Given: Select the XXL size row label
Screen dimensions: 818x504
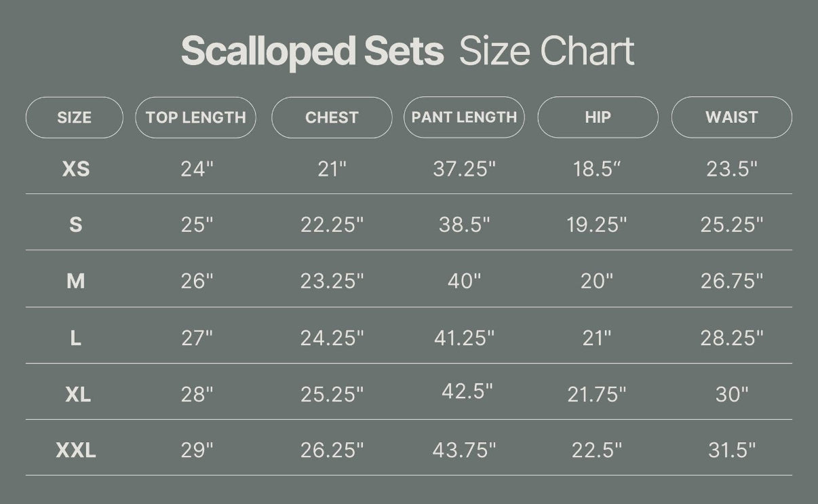Looking at the screenshot, I should 76,450.
